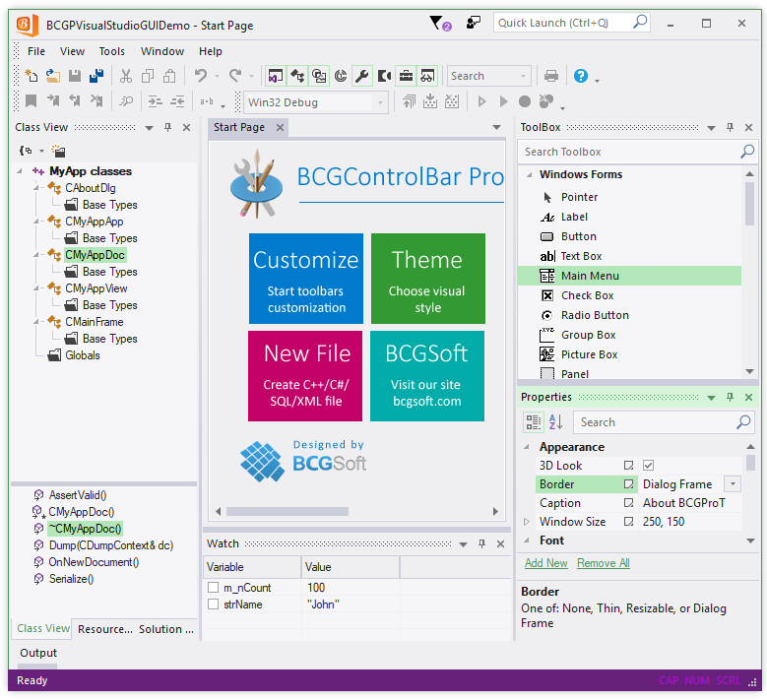Click the Save All toolbar icon
The width and height of the screenshot is (767, 700).
tap(96, 76)
